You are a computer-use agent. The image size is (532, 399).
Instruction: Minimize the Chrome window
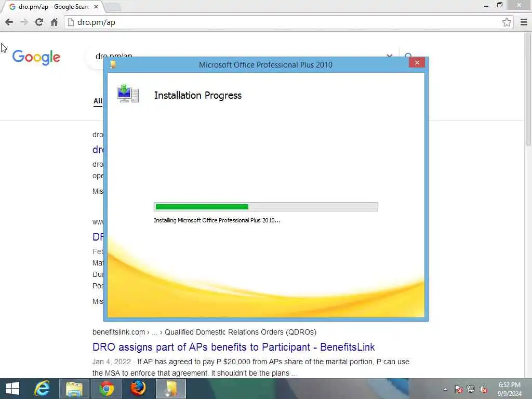pyautogui.click(x=486, y=5)
